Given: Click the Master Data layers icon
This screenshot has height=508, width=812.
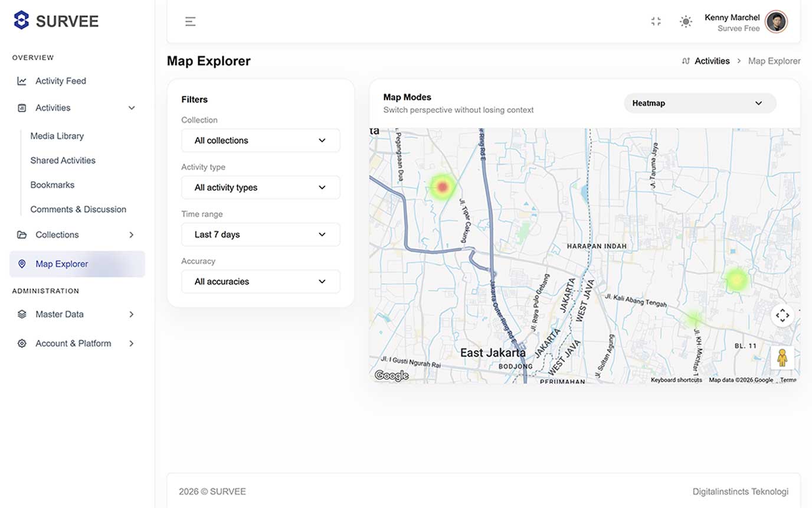Looking at the screenshot, I should (22, 314).
